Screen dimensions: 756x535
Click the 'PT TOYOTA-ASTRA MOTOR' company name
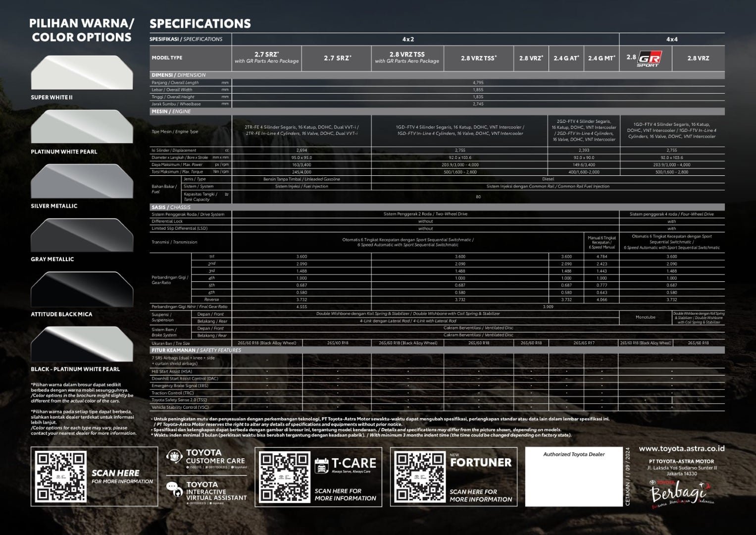pos(681,461)
